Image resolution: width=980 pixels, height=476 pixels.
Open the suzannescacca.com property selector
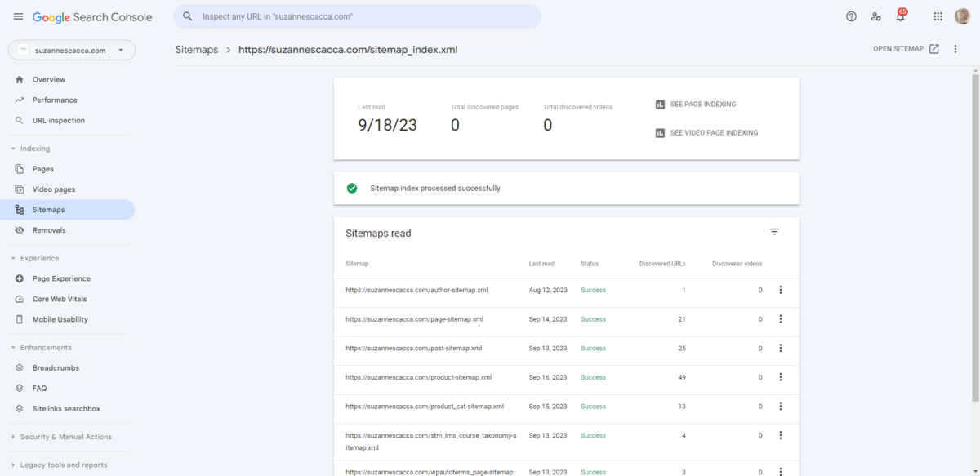[72, 50]
